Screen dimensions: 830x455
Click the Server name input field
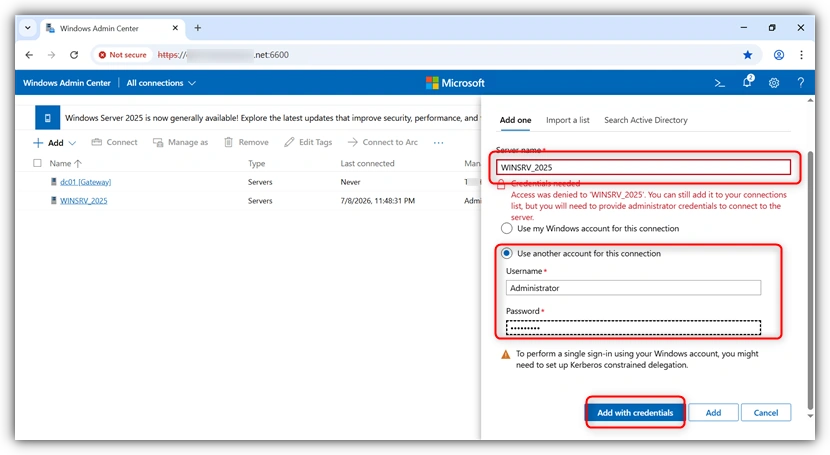pos(643,167)
